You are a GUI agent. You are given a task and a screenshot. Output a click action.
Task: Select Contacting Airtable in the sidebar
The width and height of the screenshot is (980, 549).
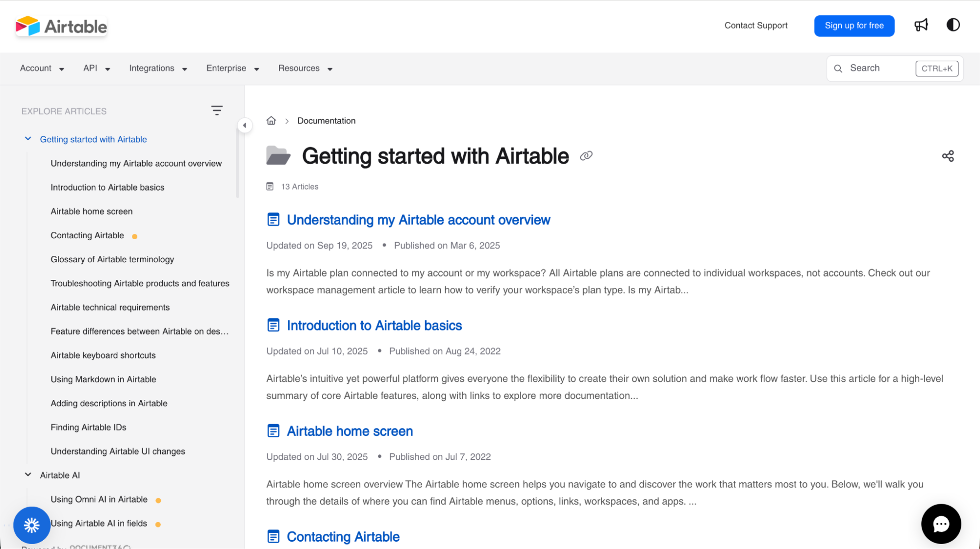(x=87, y=235)
